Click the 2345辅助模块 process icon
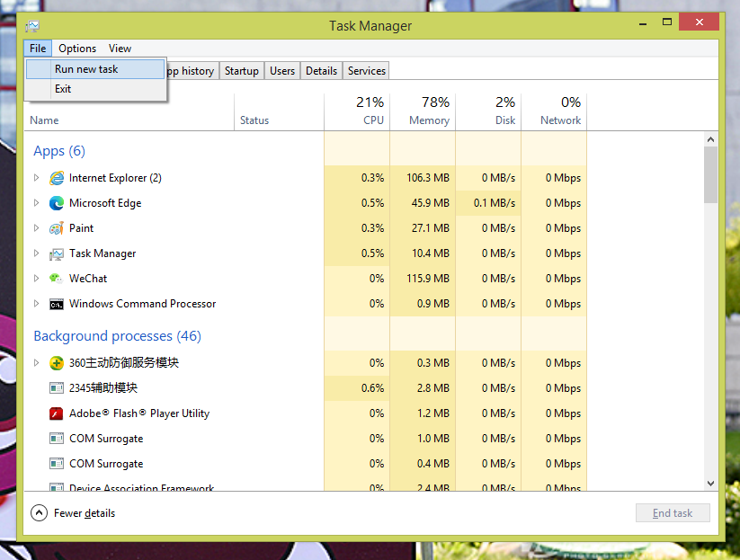Screen dimensions: 740x560 (57, 388)
